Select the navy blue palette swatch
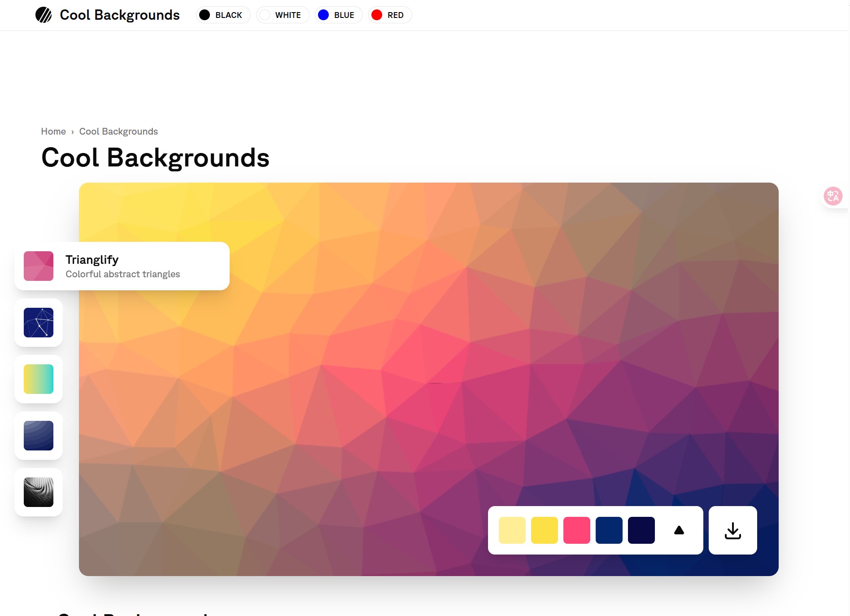Image resolution: width=850 pixels, height=616 pixels. click(609, 530)
